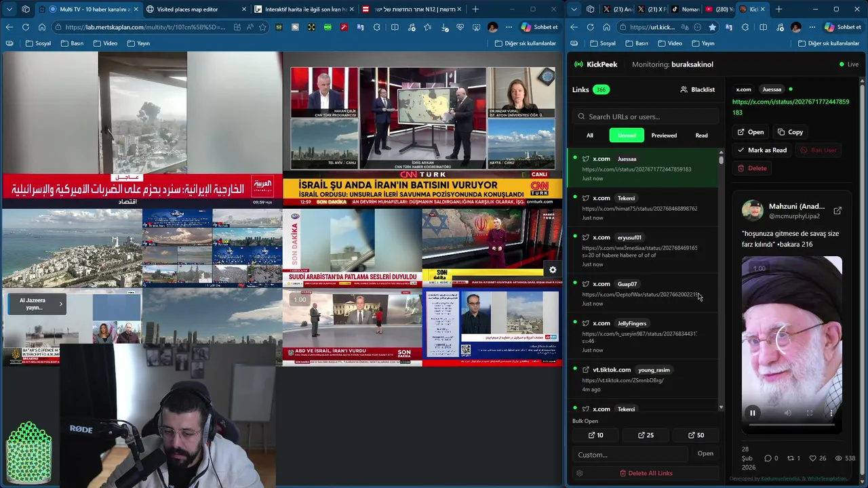Image resolution: width=868 pixels, height=488 pixels.
Task: Click the tweet retweet icon
Action: tap(790, 458)
